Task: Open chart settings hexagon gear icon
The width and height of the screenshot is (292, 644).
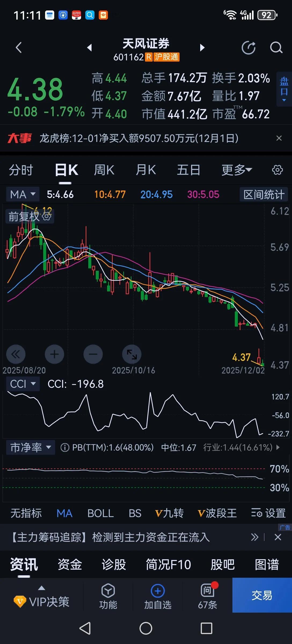Action: 277,170
